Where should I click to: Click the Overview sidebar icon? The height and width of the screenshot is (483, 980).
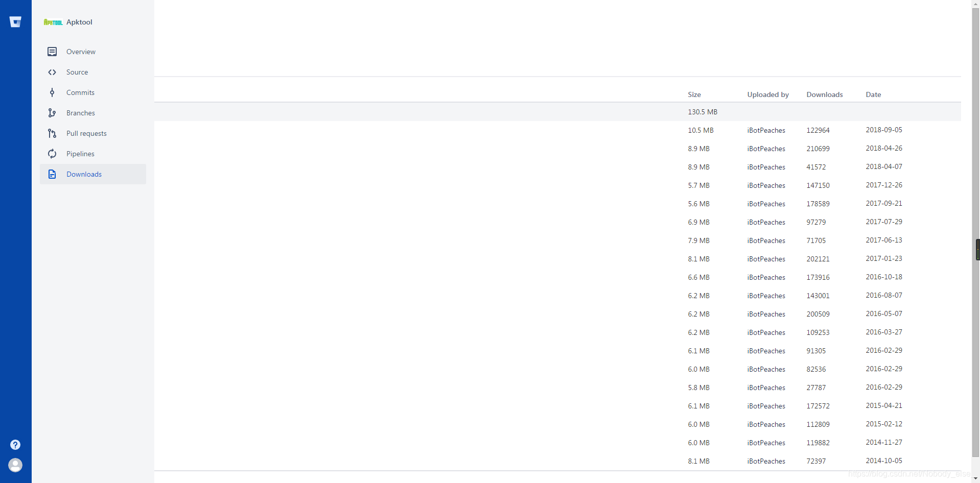(x=52, y=52)
